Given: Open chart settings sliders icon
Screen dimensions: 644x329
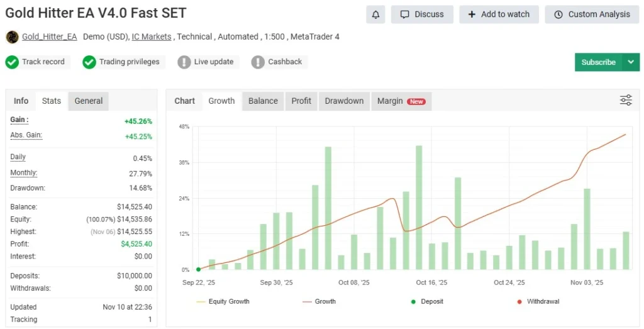Looking at the screenshot, I should pyautogui.click(x=626, y=100).
